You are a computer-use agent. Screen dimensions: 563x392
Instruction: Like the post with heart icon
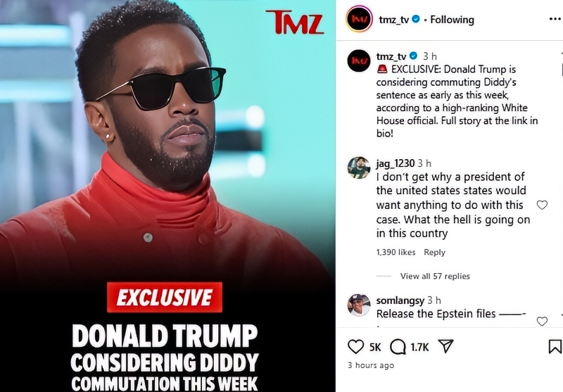[356, 347]
